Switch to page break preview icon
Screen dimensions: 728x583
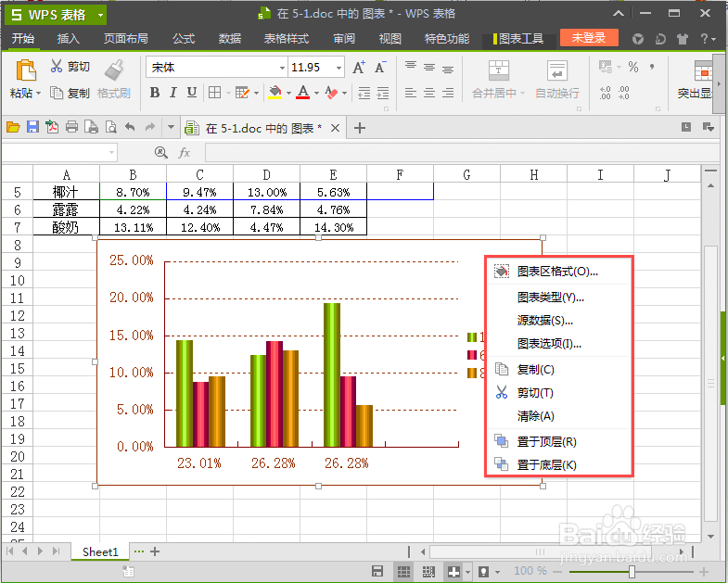click(x=428, y=571)
